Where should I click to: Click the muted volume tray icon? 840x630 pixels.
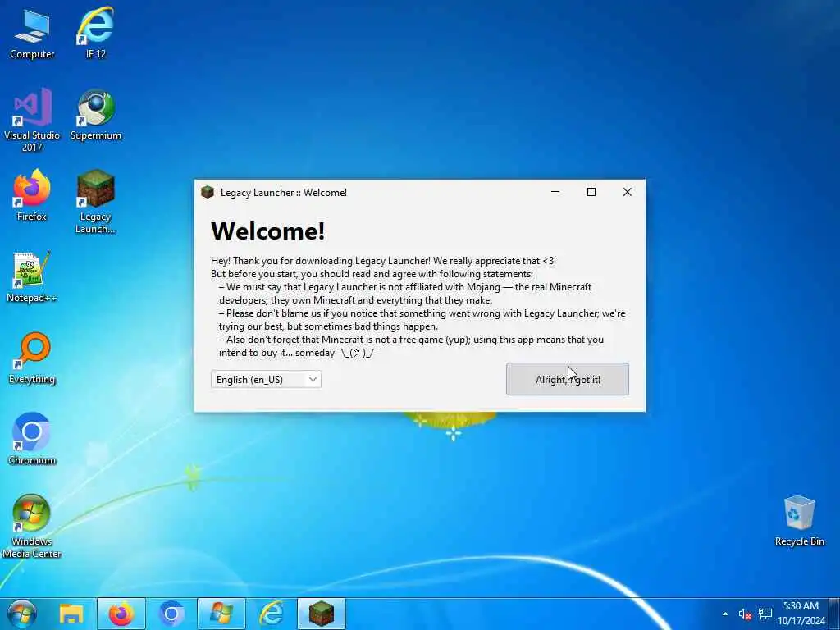click(x=745, y=614)
